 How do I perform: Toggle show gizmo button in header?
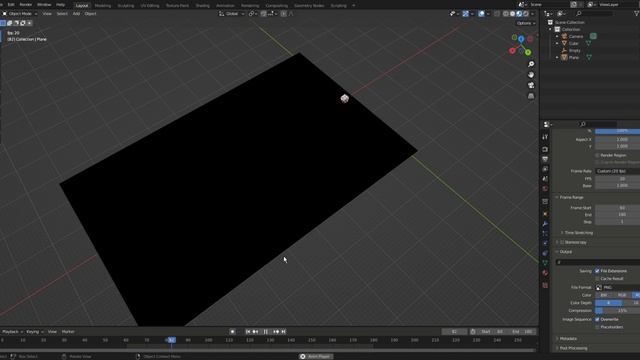(465, 13)
